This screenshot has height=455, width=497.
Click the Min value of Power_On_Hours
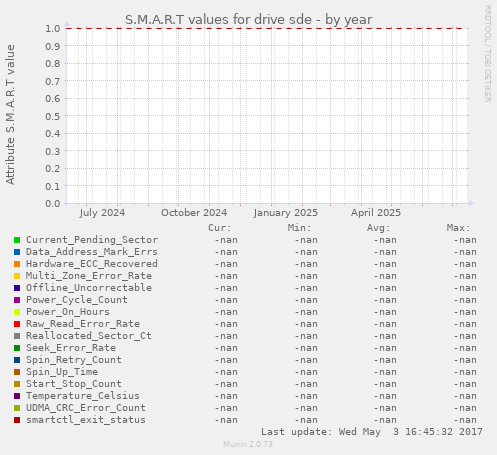pos(306,312)
